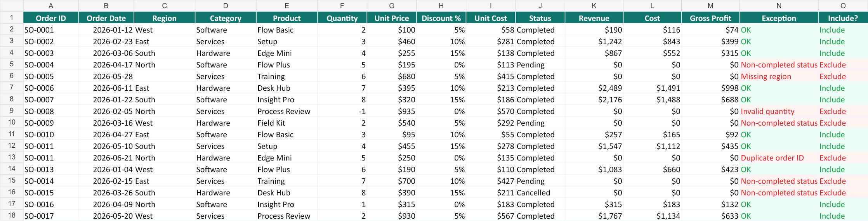Select column G header
Viewport: 868px width, 221px height.
(x=392, y=6)
